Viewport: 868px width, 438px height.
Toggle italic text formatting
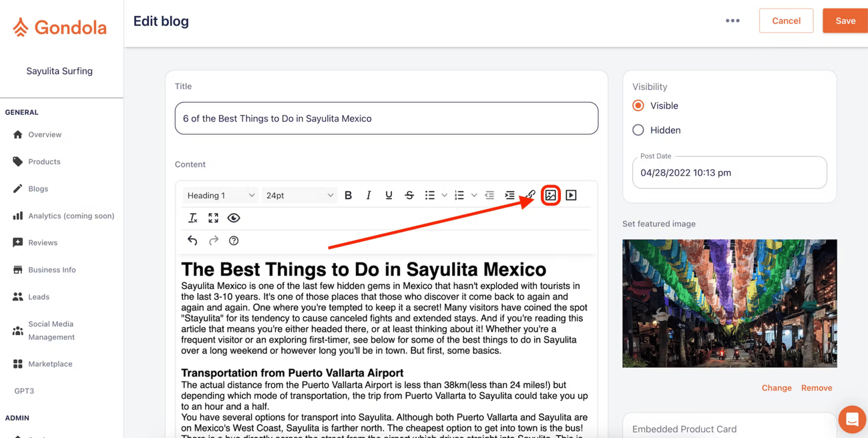click(368, 195)
